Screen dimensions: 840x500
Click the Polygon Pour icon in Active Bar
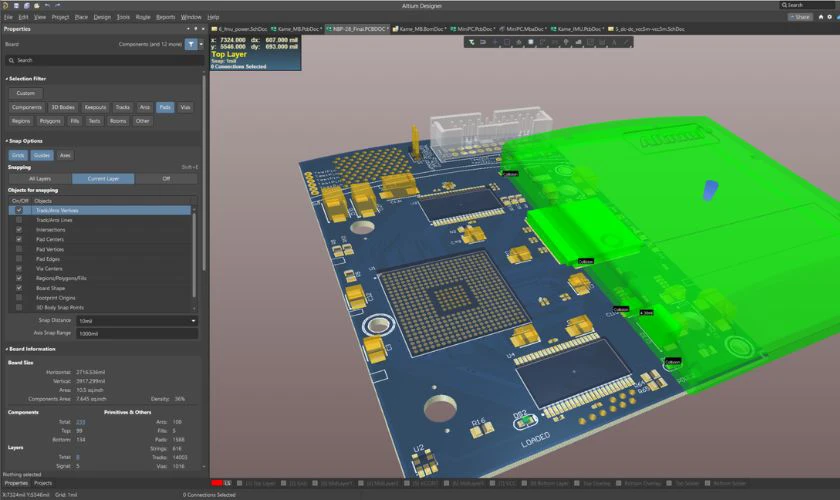(578, 42)
